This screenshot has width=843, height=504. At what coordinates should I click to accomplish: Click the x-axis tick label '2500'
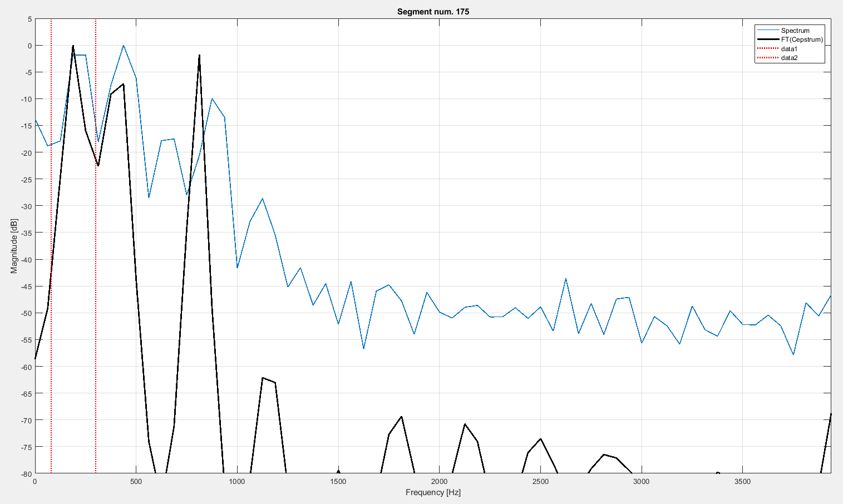pyautogui.click(x=540, y=481)
